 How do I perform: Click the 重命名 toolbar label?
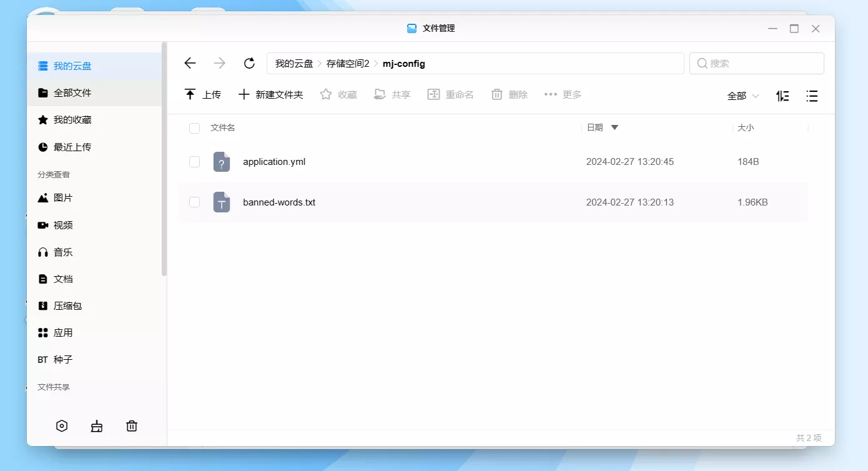pyautogui.click(x=460, y=94)
